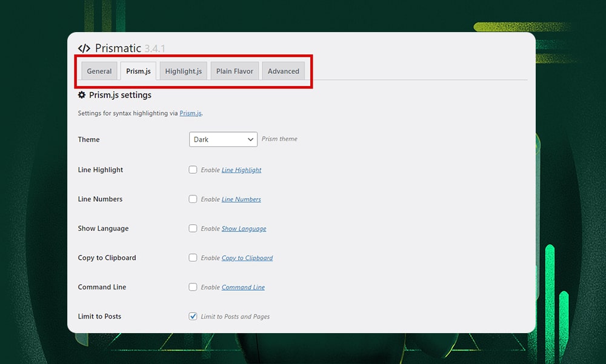The image size is (606, 364).
Task: Switch to the General tab
Action: click(99, 71)
